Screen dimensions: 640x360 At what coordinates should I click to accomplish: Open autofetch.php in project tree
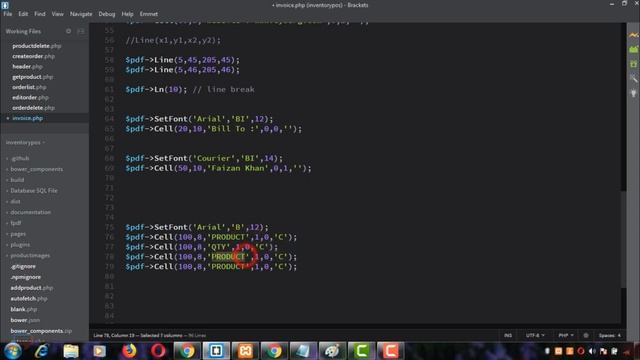pos(29,299)
